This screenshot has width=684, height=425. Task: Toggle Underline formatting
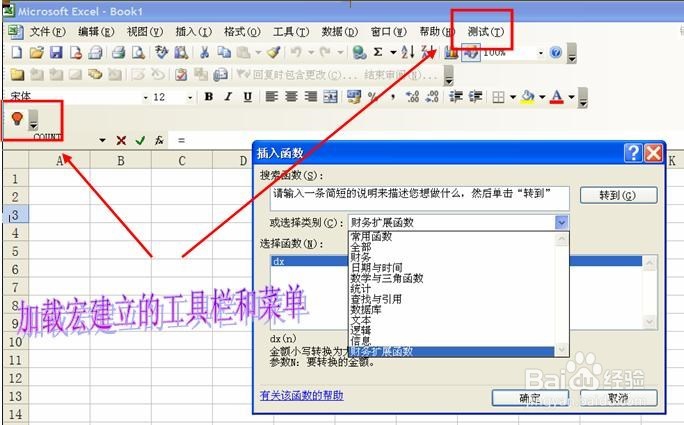point(247,96)
